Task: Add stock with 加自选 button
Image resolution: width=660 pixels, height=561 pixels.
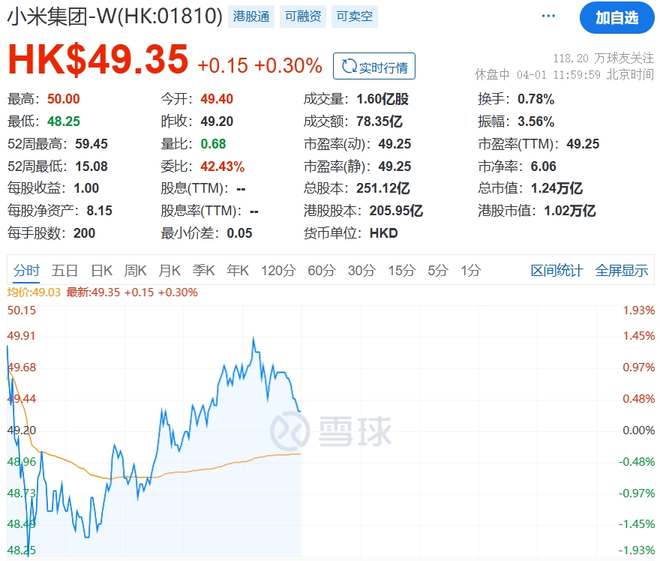Action: tap(616, 17)
